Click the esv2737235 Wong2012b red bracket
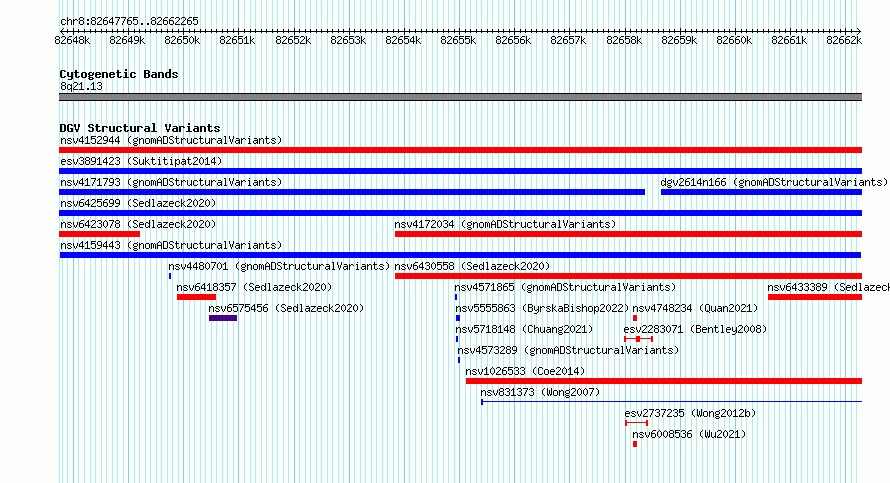 click(x=636, y=423)
